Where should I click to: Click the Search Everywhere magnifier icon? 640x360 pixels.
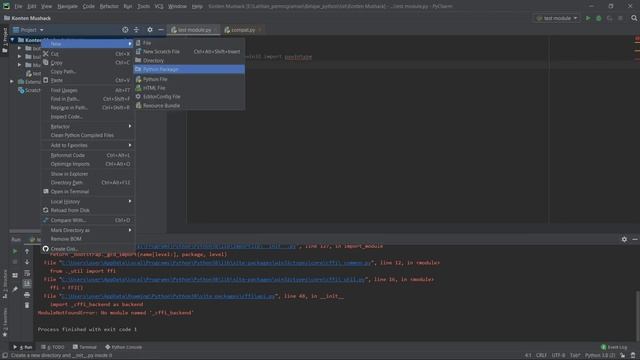click(x=634, y=18)
